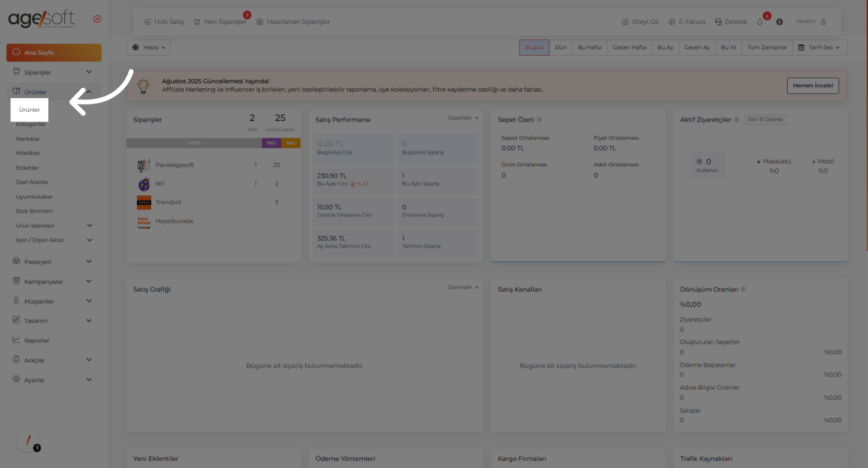Open Uyumluluklar submenu item
The height and width of the screenshot is (468, 868).
[34, 197]
